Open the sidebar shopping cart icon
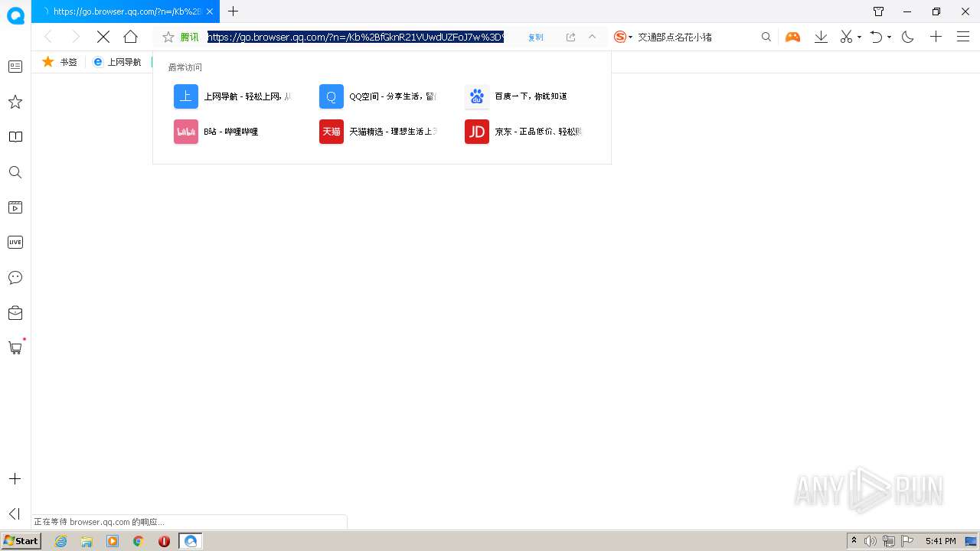The width and height of the screenshot is (980, 551). click(x=15, y=347)
